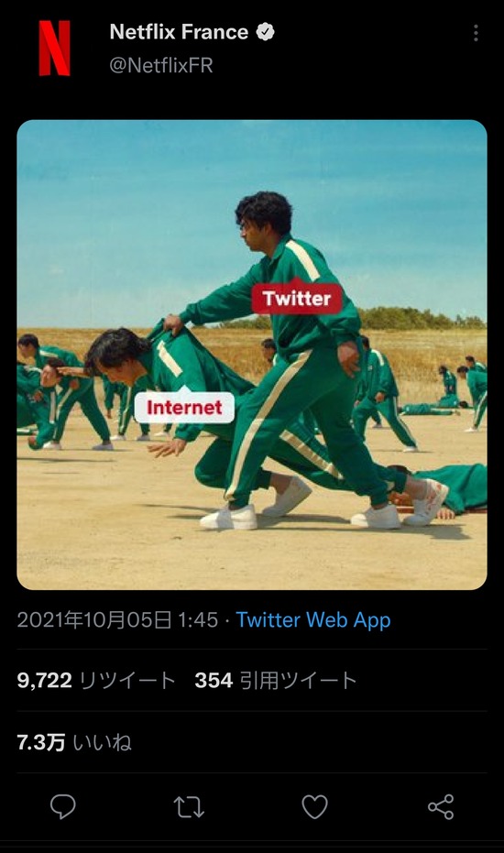View the 7.3万 いいね list

[x=74, y=742]
